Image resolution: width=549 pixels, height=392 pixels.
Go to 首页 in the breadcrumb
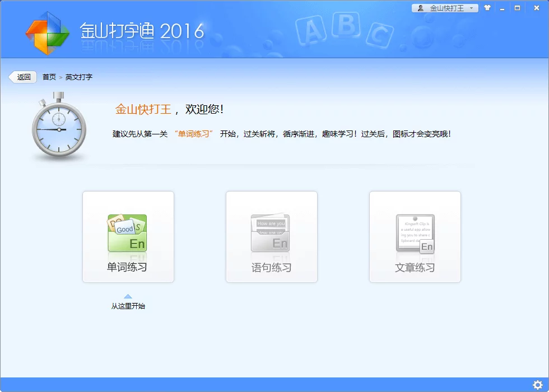click(x=49, y=77)
